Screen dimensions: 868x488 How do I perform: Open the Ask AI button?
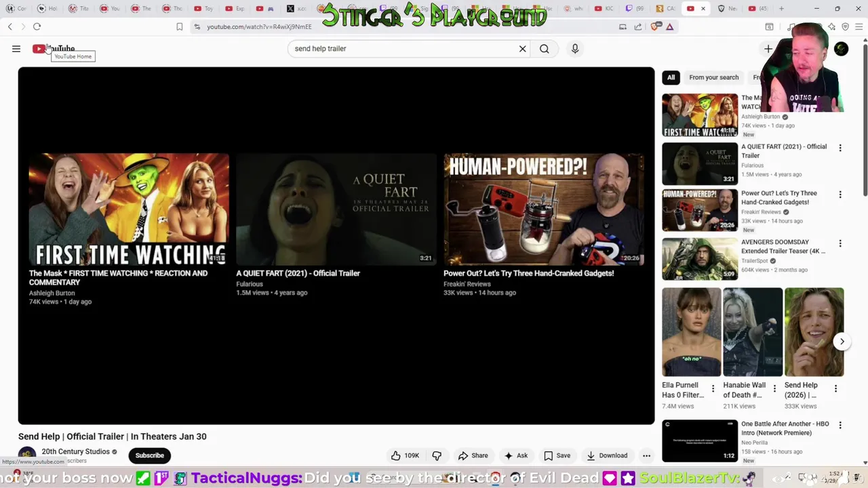click(x=515, y=455)
